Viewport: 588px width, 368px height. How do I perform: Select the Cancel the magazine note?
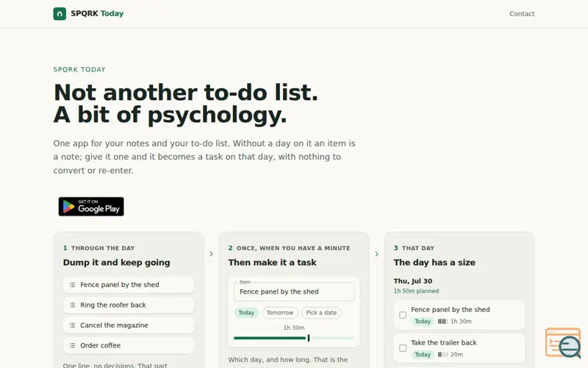coord(129,325)
